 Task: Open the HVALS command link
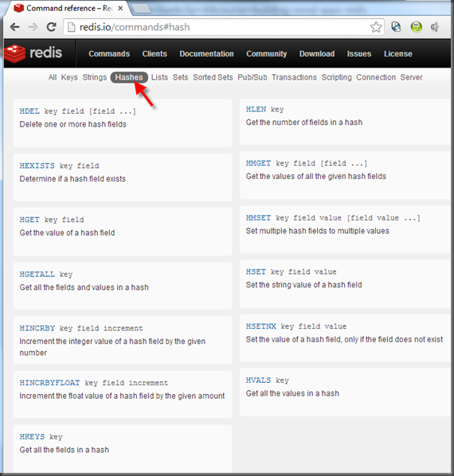coord(258,380)
